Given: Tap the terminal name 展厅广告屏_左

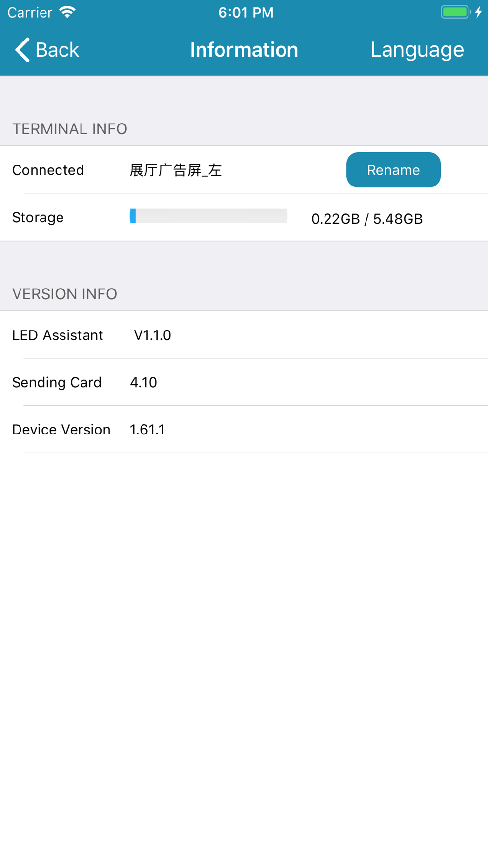Looking at the screenshot, I should pos(176,170).
